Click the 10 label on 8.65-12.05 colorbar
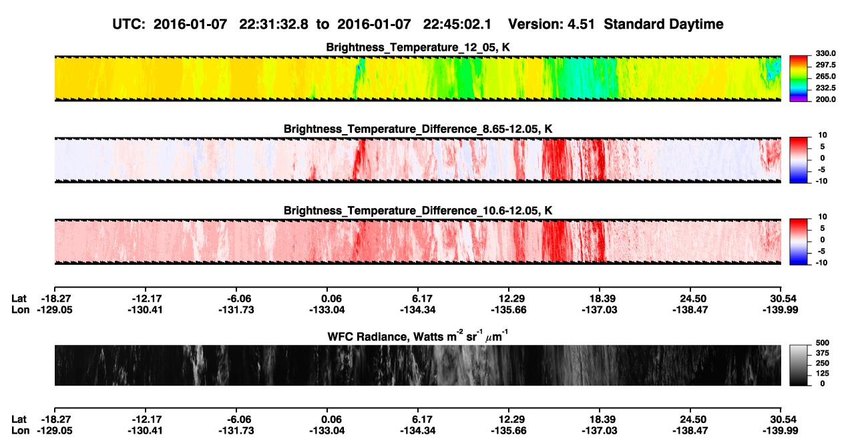Screen dimensions: 868x445 click(823, 135)
